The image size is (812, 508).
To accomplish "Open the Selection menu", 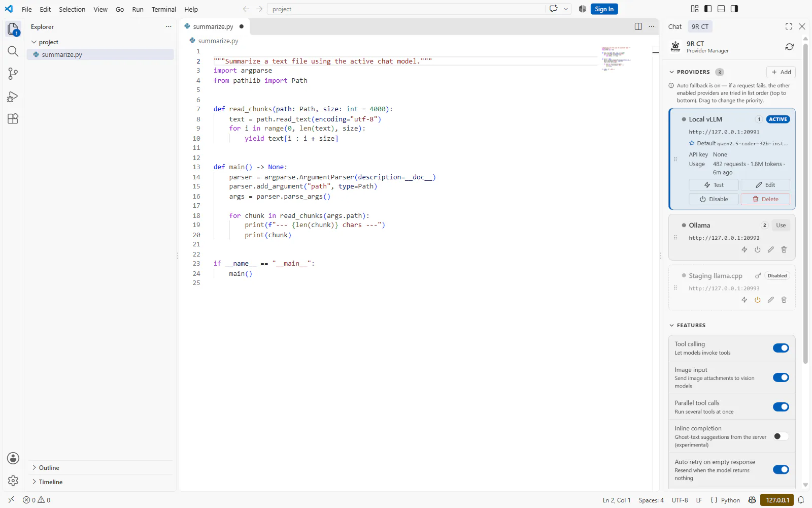I will pos(72,9).
